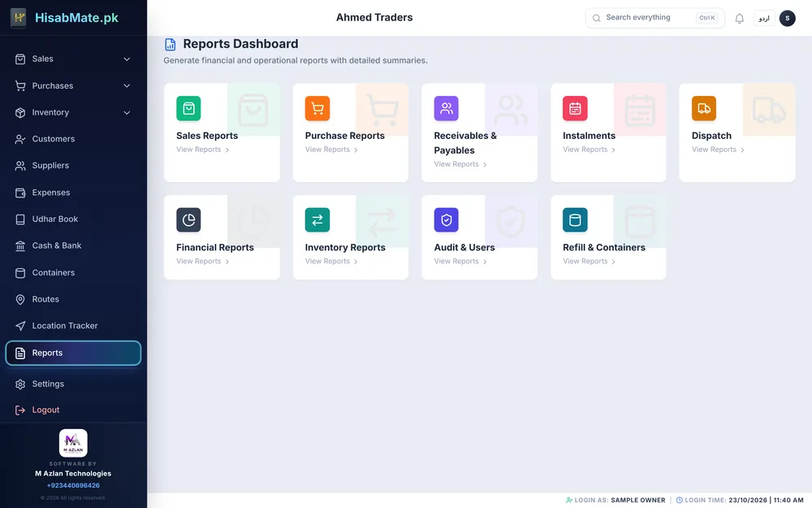Click the orange Purchase Reports cart icon

(x=317, y=108)
